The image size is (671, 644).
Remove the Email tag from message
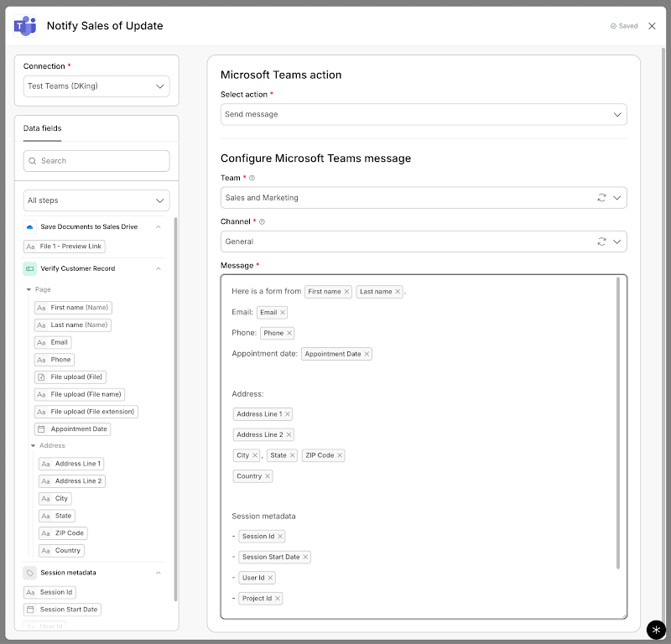[283, 313]
